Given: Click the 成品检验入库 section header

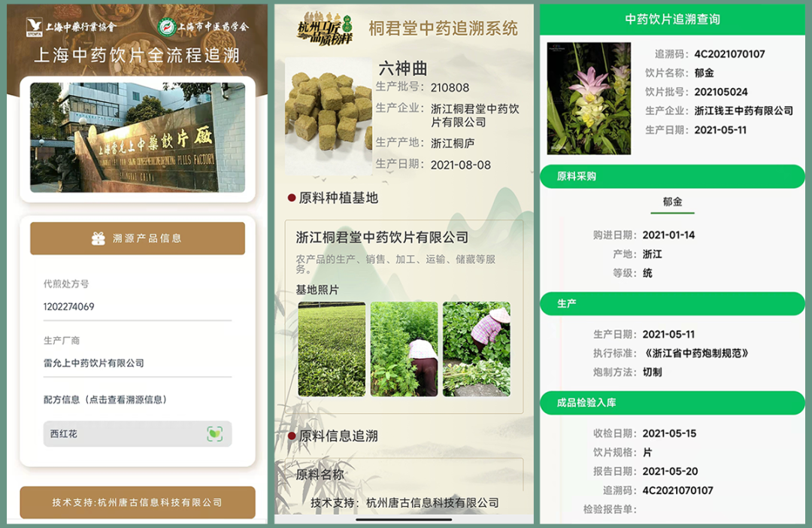Looking at the screenshot, I should tap(672, 402).
